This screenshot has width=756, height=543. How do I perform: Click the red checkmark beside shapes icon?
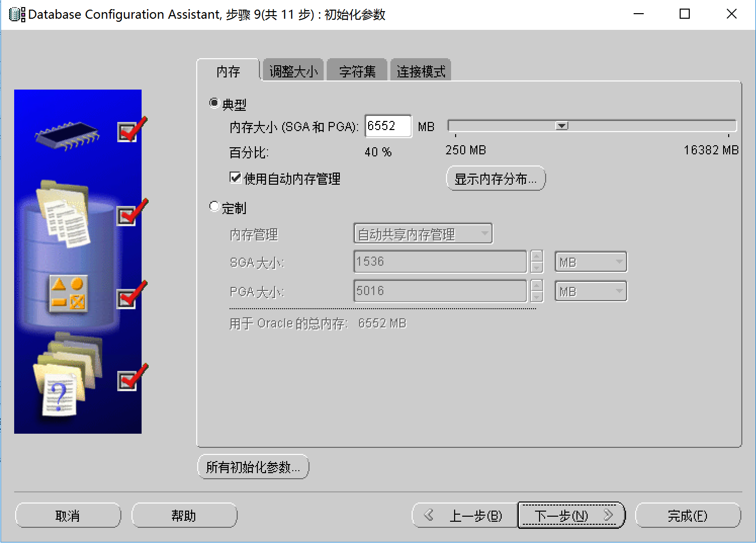pyautogui.click(x=130, y=296)
